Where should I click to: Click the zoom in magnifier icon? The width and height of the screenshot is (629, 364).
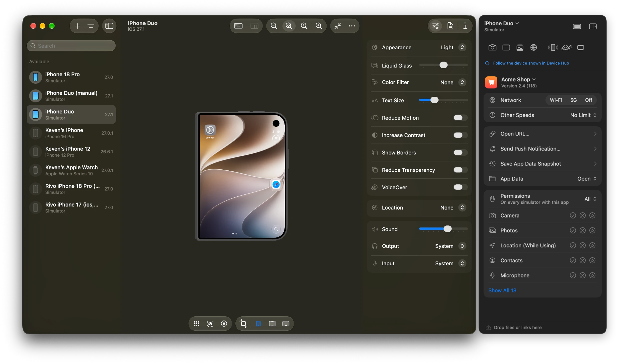click(319, 26)
